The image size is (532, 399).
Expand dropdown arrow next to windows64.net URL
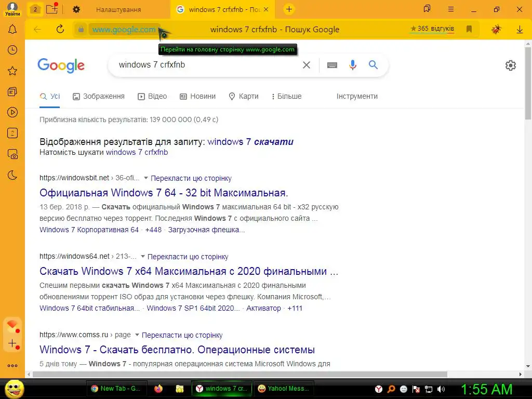pyautogui.click(x=143, y=256)
